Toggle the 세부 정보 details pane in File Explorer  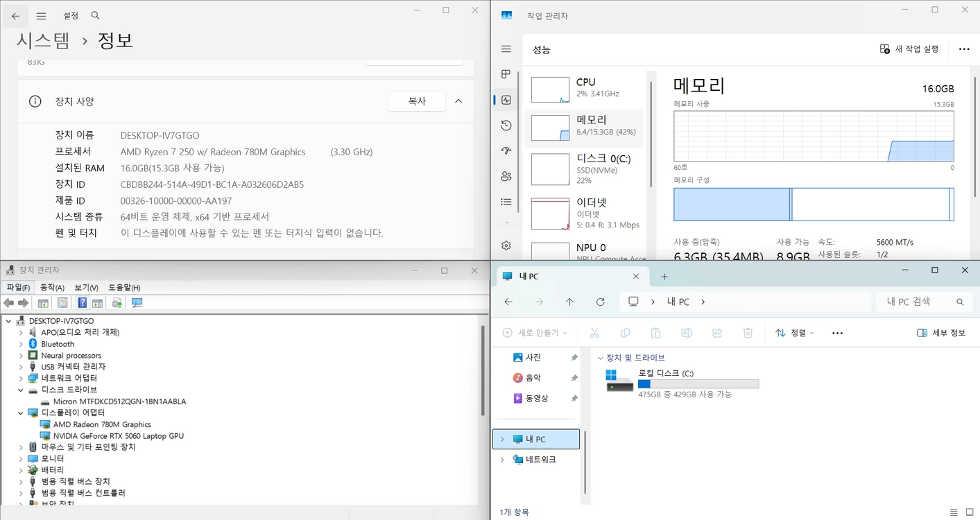[941, 333]
